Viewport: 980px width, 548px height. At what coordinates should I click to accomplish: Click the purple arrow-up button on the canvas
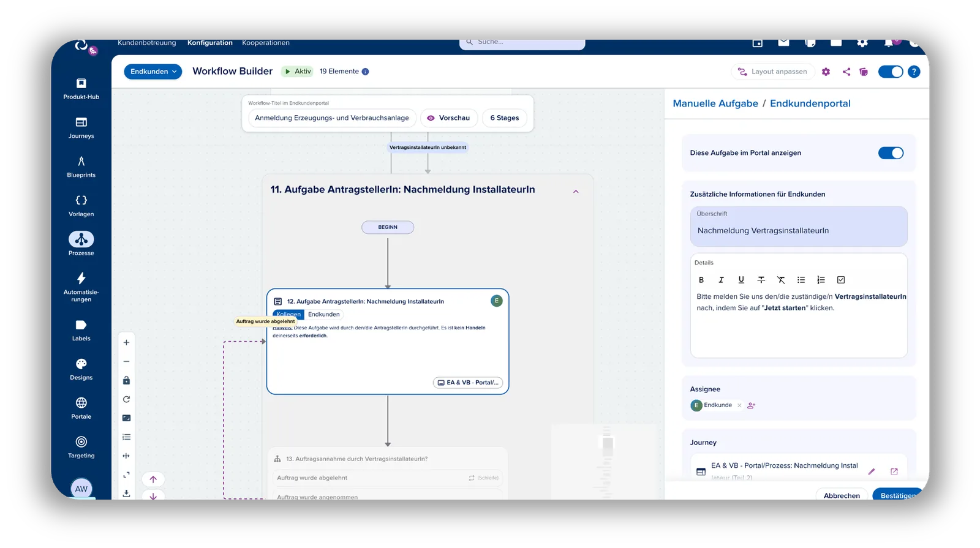tap(153, 479)
